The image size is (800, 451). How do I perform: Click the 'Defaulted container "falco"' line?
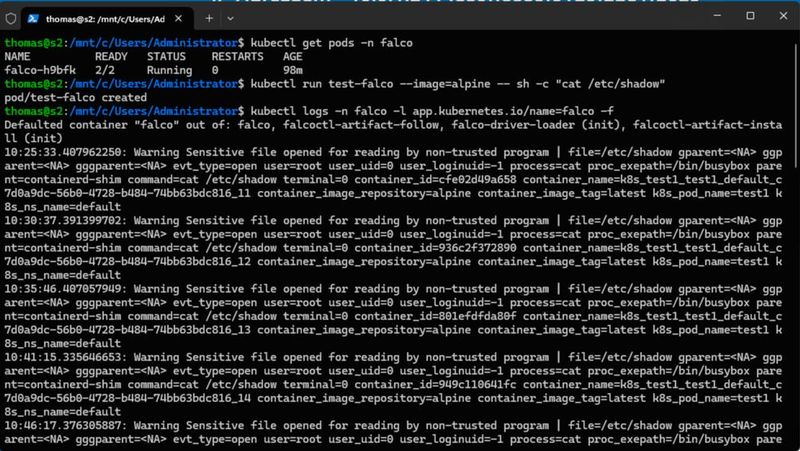tap(393, 132)
